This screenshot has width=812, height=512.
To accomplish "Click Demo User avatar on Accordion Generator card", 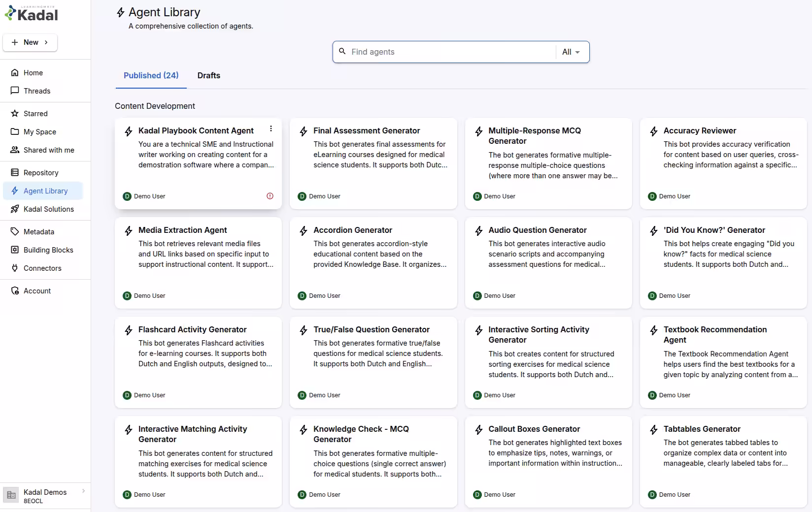I will point(302,296).
